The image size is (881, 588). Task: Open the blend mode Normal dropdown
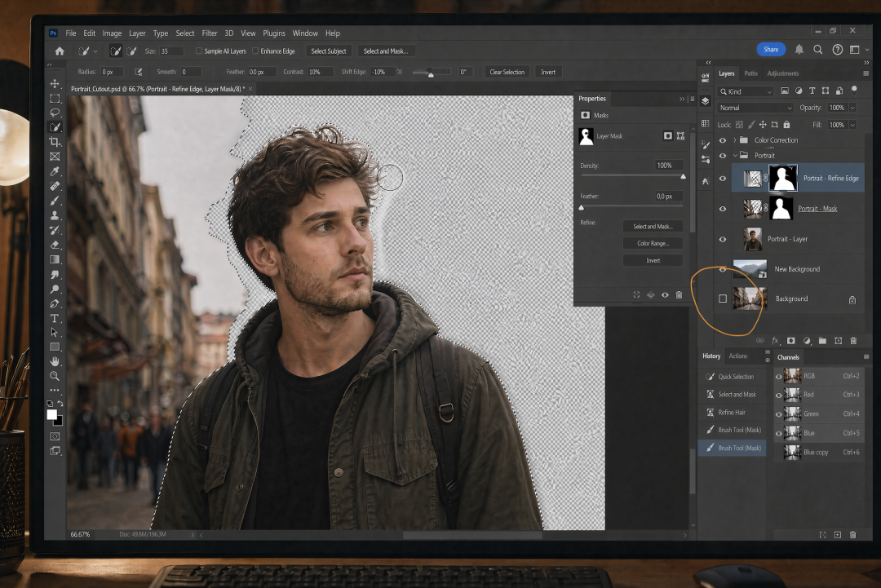coord(755,108)
